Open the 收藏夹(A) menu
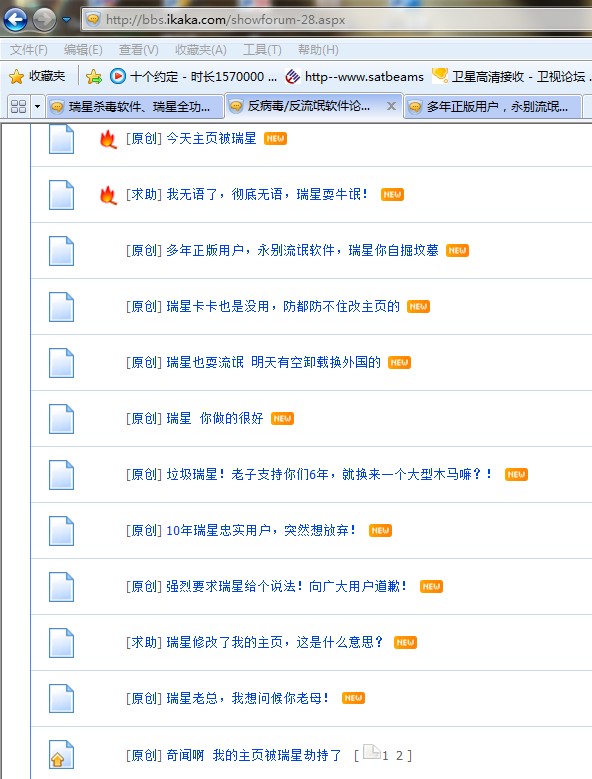Image resolution: width=592 pixels, height=779 pixels. (201, 50)
